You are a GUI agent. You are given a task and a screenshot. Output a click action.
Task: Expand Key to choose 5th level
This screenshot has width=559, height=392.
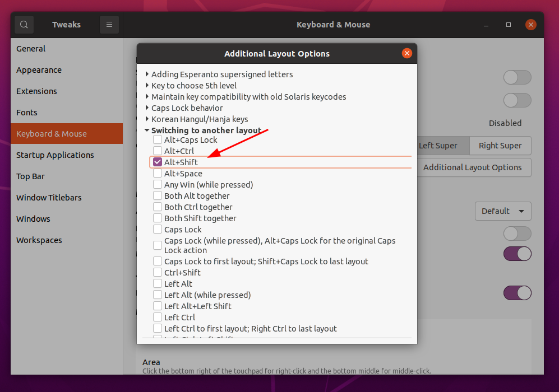147,86
